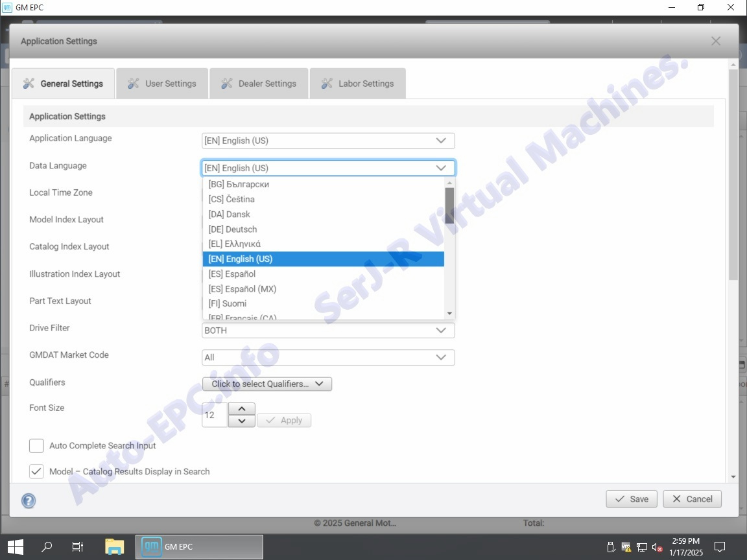Switch to the Labor Settings tab
Screen dimensions: 747x560
click(358, 84)
